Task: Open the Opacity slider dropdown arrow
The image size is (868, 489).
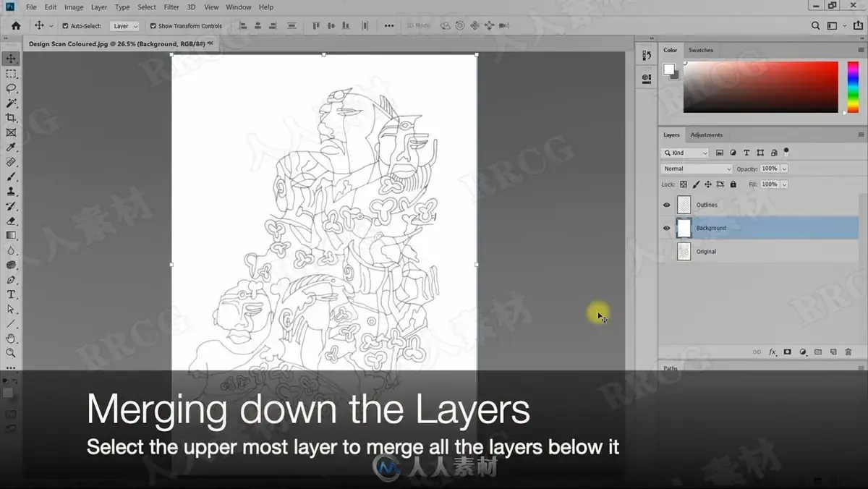Action: pyautogui.click(x=785, y=169)
